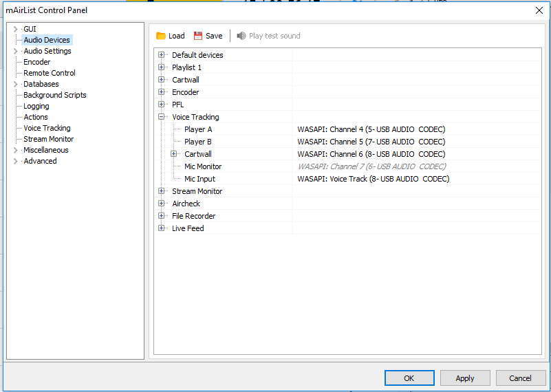Click Player B's WASAPI Channel 5 value
The image size is (551, 392).
pos(371,142)
